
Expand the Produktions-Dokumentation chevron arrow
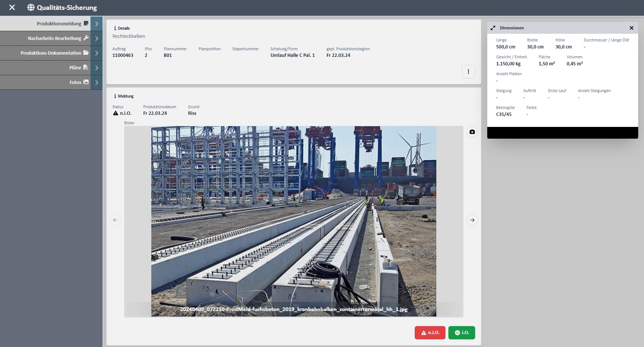pyautogui.click(x=96, y=53)
